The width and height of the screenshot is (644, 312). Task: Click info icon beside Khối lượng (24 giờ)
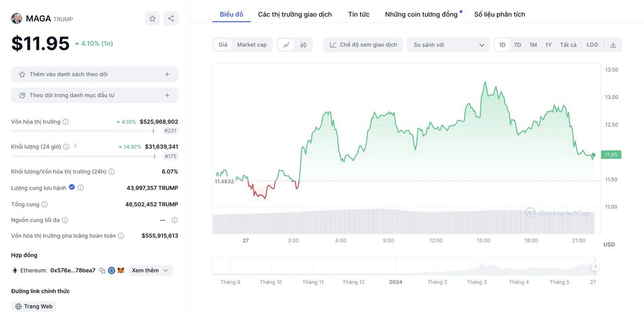coord(66,147)
